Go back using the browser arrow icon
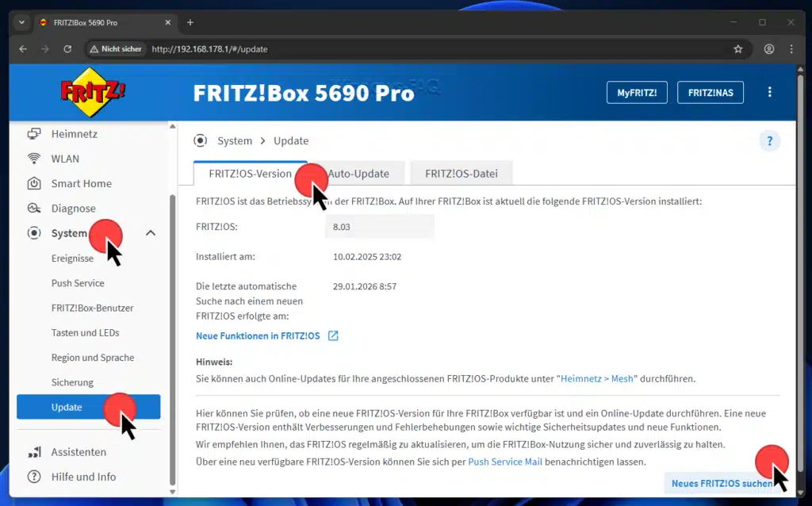Screen dimensions: 812x506 coord(23,48)
